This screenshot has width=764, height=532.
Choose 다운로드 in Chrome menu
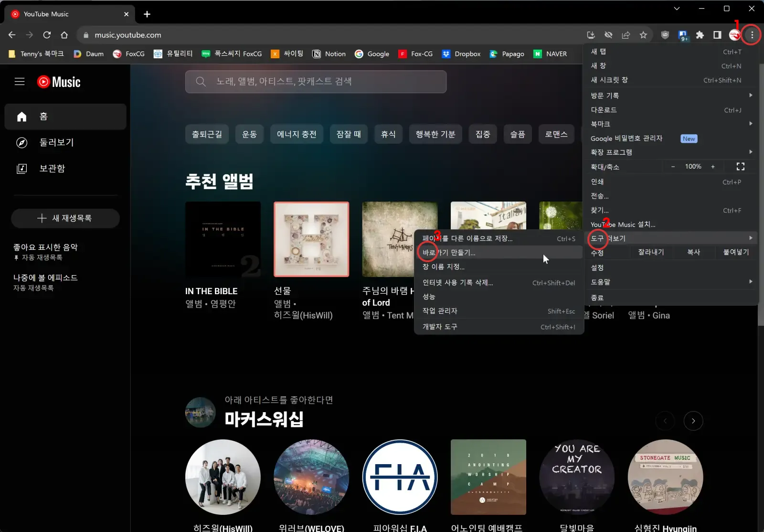coord(671,110)
